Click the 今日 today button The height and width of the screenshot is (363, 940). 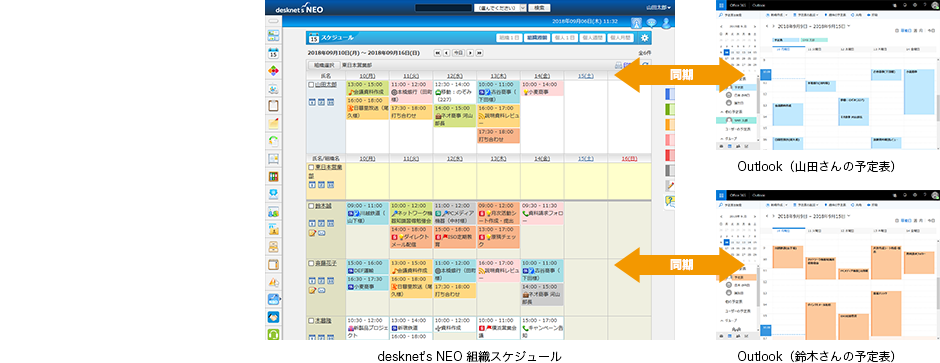[459, 53]
